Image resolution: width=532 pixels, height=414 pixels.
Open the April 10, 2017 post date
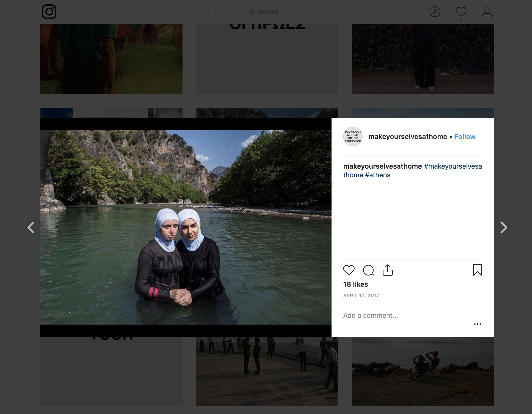pyautogui.click(x=361, y=296)
